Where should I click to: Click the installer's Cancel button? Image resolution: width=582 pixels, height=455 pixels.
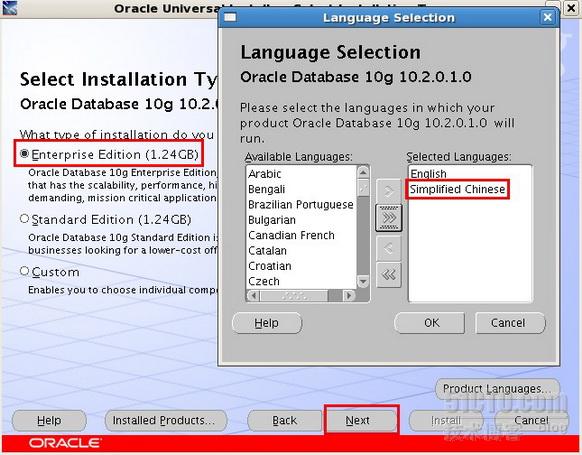point(531,420)
